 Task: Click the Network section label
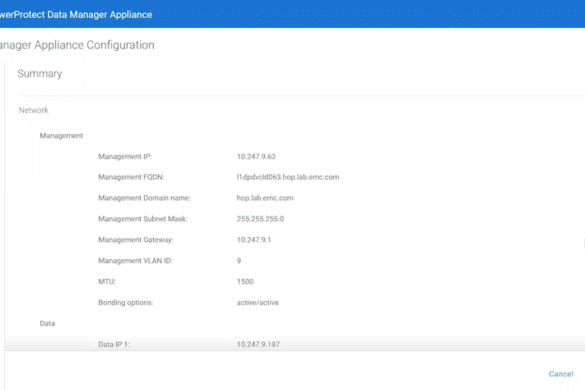pos(34,110)
